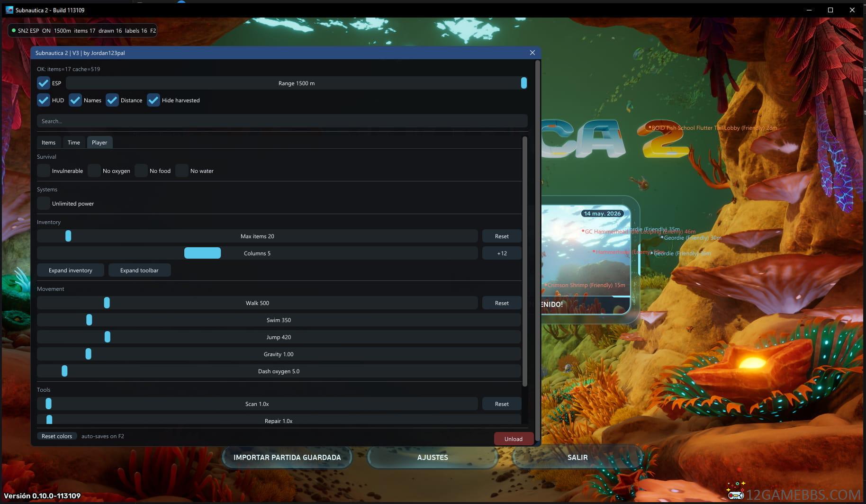
Task: Click the Swim 350 slider
Action: [x=279, y=320]
